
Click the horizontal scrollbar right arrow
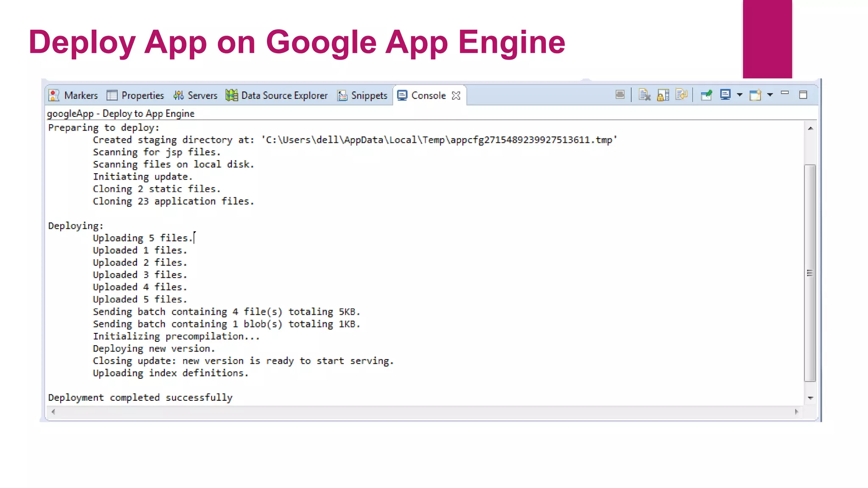(796, 411)
